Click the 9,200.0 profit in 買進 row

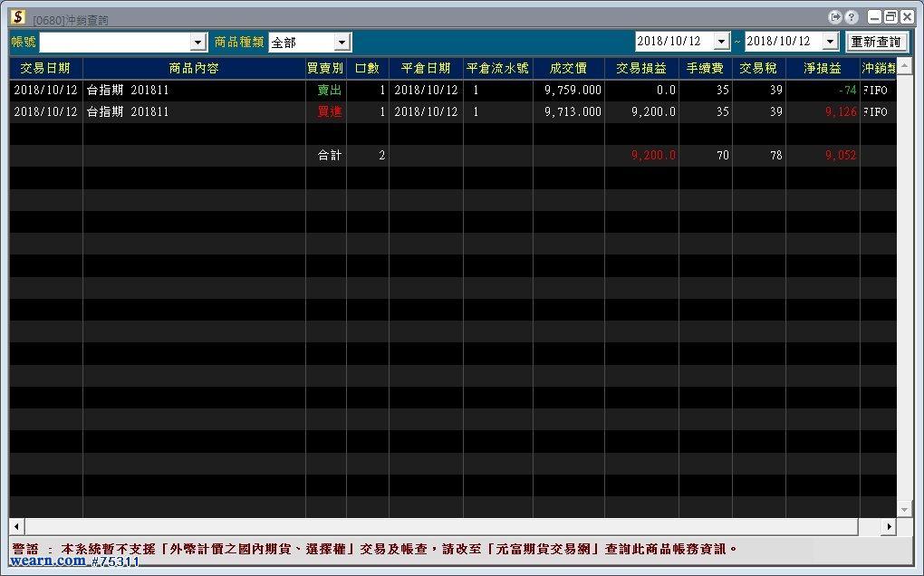click(x=641, y=112)
